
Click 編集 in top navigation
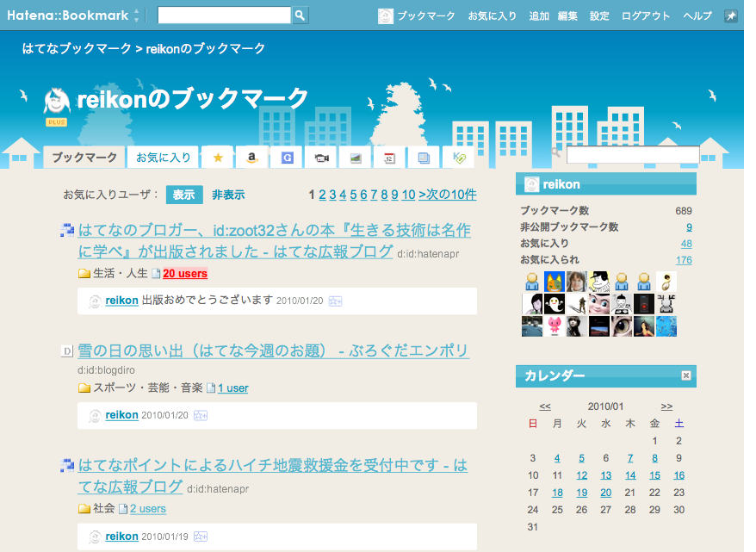pos(567,16)
